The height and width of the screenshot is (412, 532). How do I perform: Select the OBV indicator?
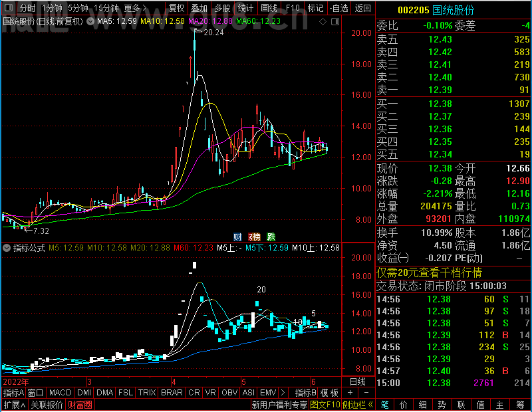229,393
